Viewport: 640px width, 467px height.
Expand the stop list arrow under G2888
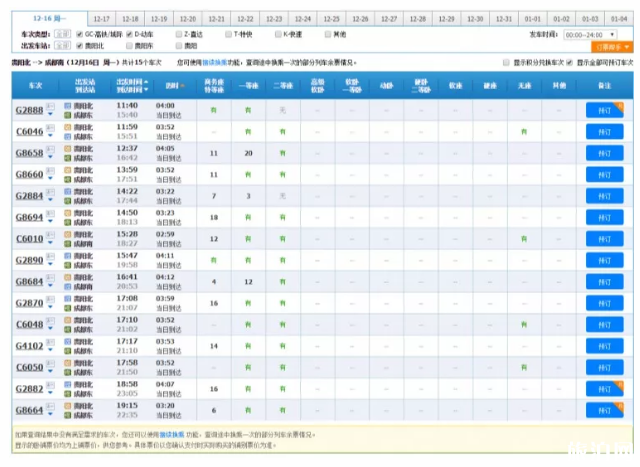tap(50, 114)
